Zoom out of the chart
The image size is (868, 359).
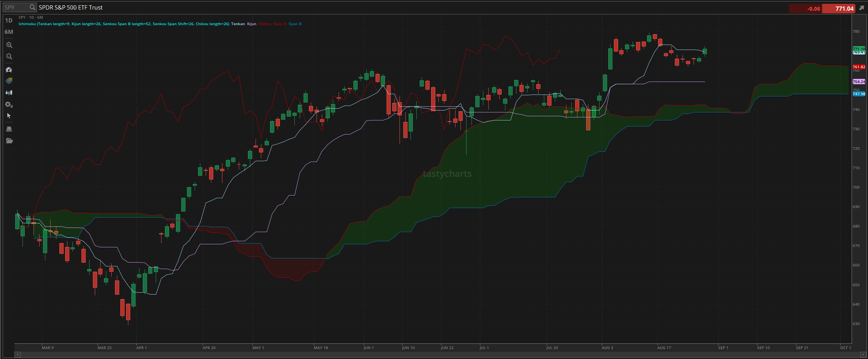pyautogui.click(x=9, y=56)
